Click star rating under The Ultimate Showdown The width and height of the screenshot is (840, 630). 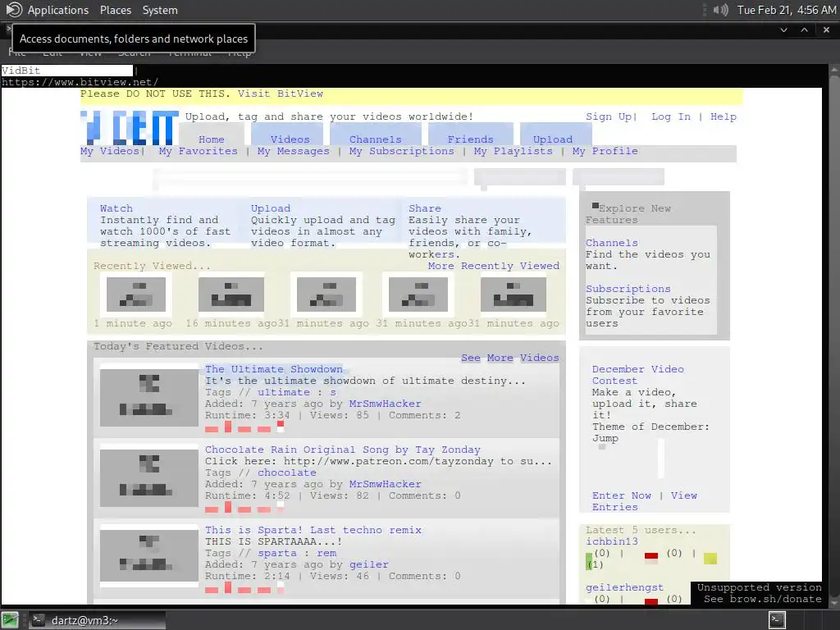(x=244, y=427)
